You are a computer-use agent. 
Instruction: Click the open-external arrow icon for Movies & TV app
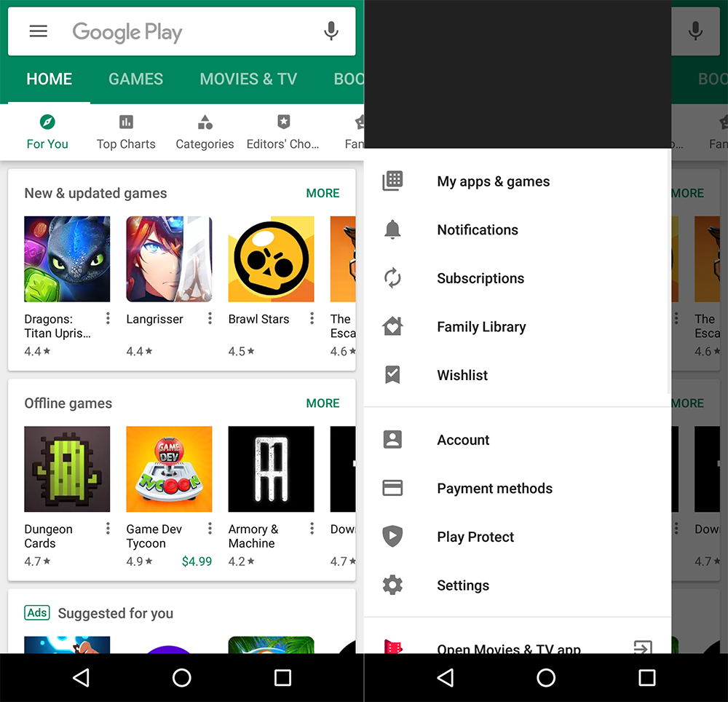[643, 647]
